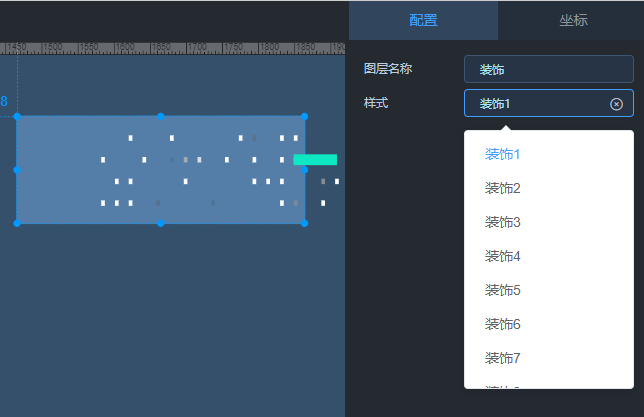The width and height of the screenshot is (644, 417).
Task: Choose 装饰2 in the dropdown list
Action: [x=503, y=188]
